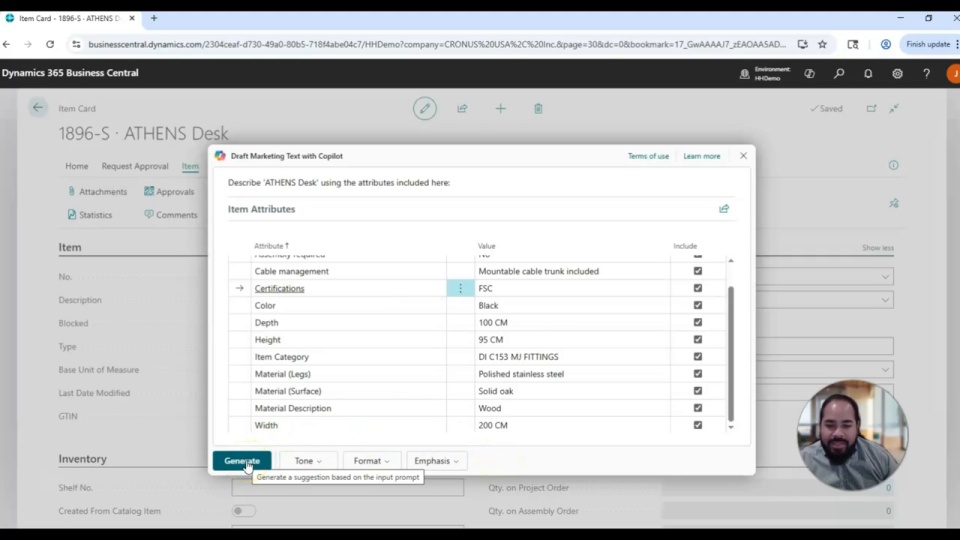Viewport: 960px width, 540px height.
Task: Click the FactBox info icon
Action: (894, 165)
